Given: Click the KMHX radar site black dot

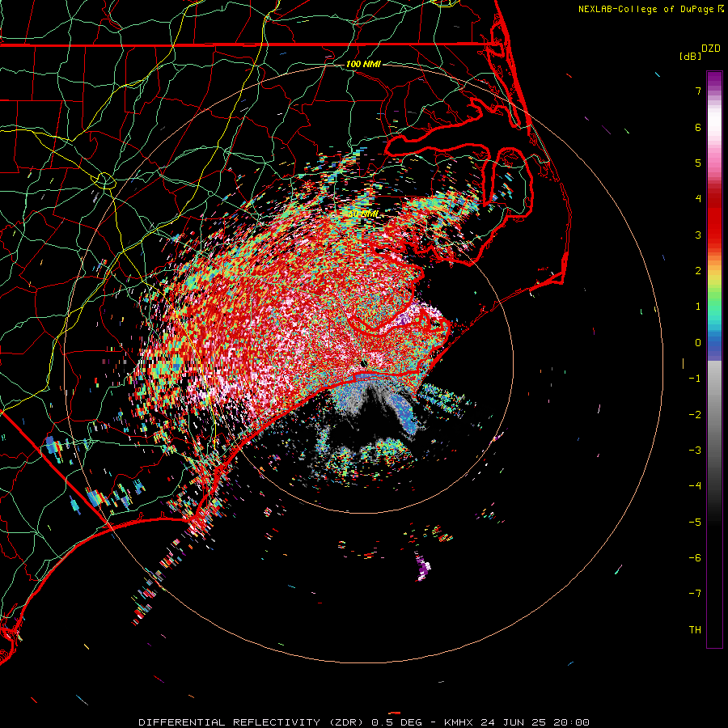Looking at the screenshot, I should [364, 363].
